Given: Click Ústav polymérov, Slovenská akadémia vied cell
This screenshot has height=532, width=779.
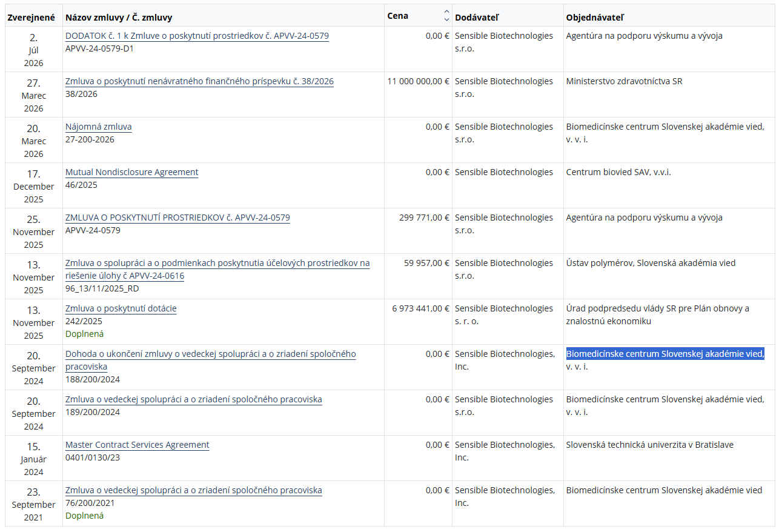Looking at the screenshot, I should 651,263.
